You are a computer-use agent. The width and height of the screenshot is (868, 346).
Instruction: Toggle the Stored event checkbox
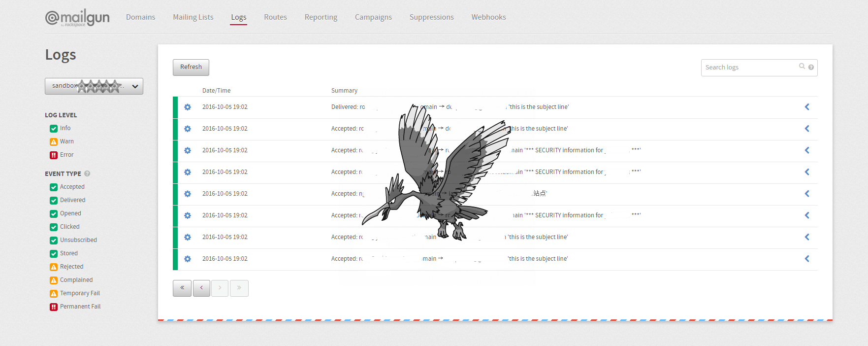click(54, 254)
